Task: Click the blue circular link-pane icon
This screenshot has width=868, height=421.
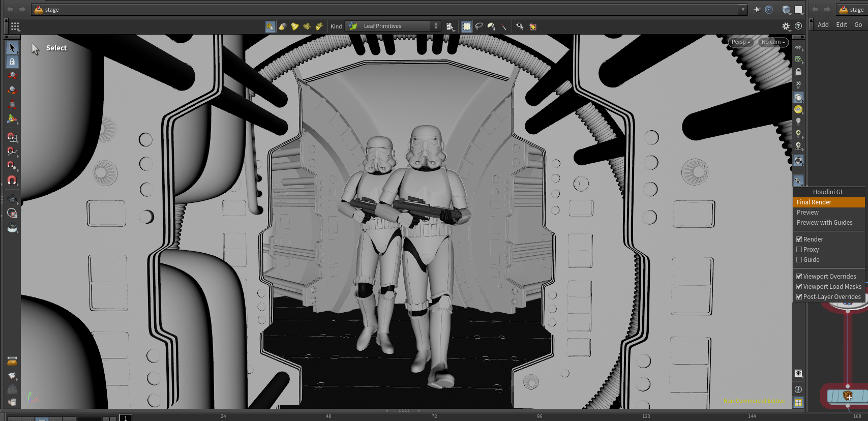Action: [769, 10]
